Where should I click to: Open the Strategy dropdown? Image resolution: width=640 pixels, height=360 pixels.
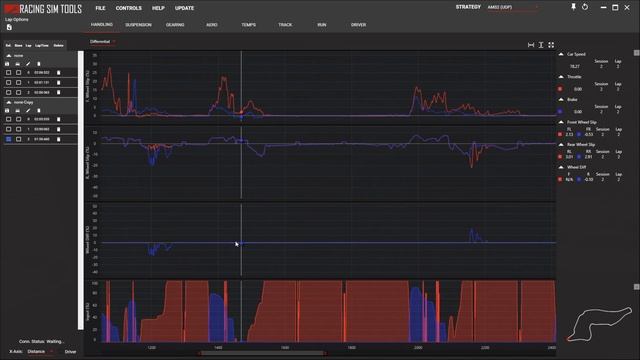tap(512, 7)
